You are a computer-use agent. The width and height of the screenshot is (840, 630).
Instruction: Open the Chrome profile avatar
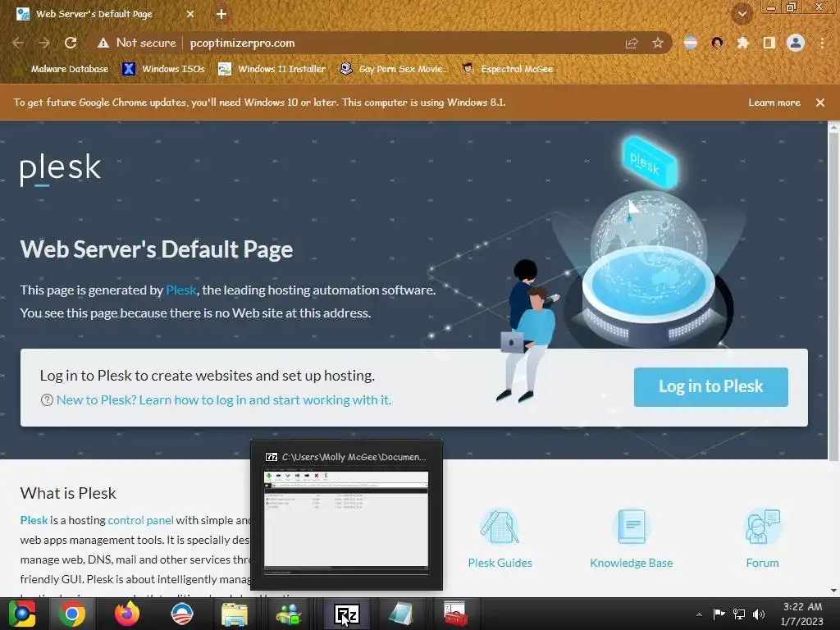click(796, 43)
